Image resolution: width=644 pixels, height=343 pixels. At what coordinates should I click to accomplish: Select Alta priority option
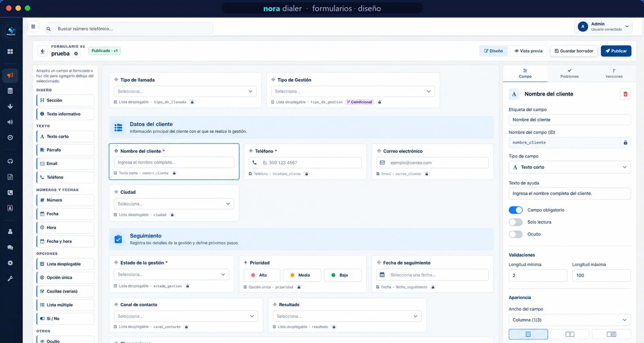coord(262,275)
